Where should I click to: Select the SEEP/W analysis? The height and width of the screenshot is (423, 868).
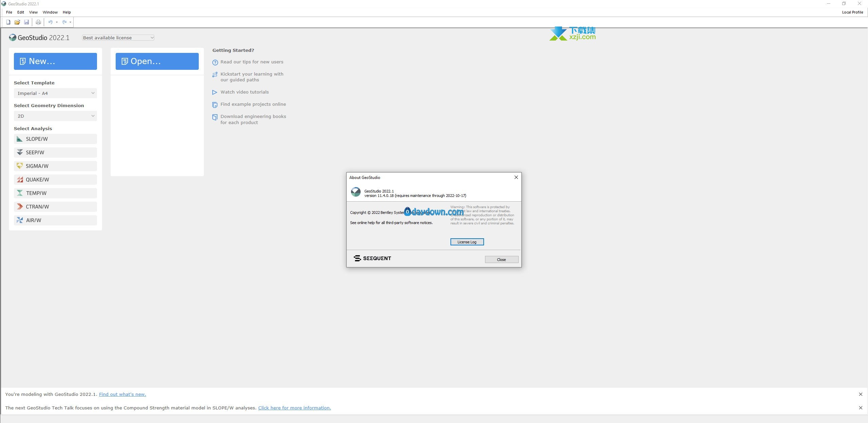point(55,153)
